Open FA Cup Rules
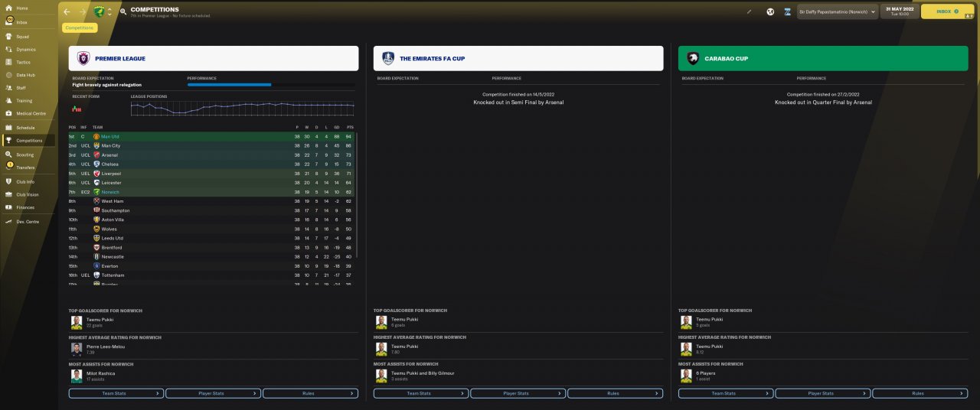980x410 pixels. point(615,393)
